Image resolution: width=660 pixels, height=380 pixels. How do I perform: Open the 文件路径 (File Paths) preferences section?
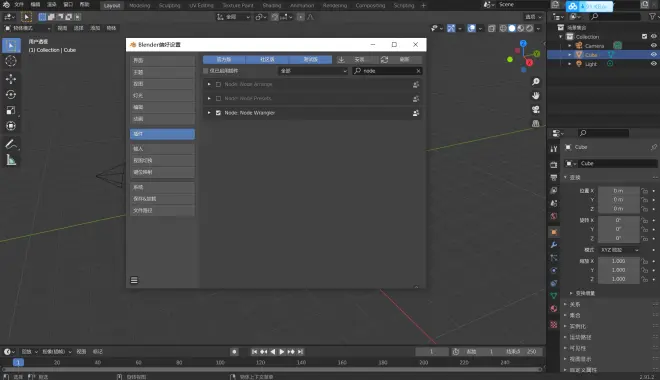tap(162, 210)
